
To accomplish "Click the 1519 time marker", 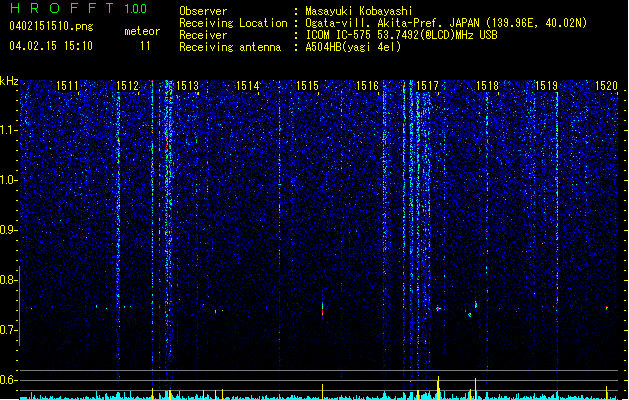I will 546,86.
